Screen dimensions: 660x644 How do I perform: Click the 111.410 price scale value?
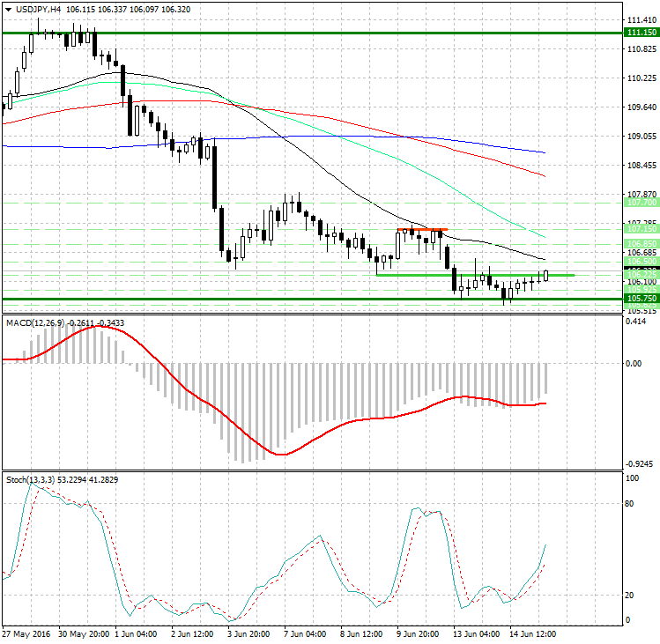click(641, 19)
